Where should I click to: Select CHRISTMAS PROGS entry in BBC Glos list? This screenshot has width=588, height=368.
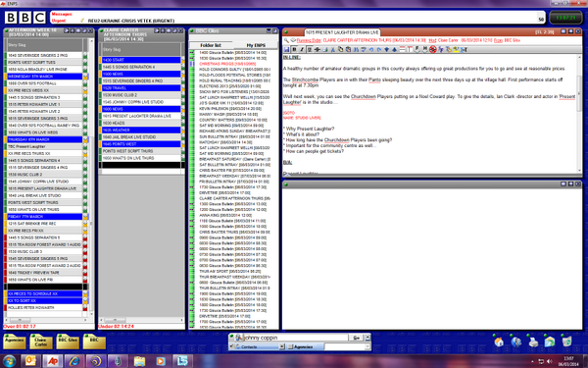[227, 64]
